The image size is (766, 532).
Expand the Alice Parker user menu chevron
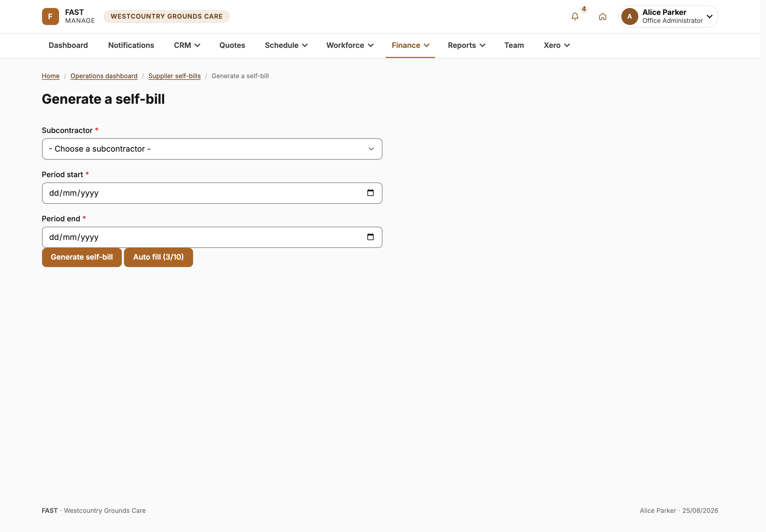click(710, 16)
